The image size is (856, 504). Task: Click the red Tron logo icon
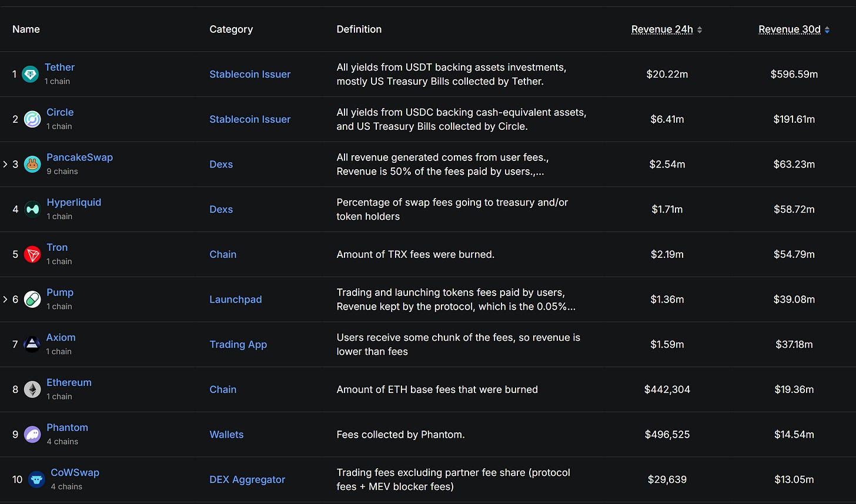[x=32, y=254]
